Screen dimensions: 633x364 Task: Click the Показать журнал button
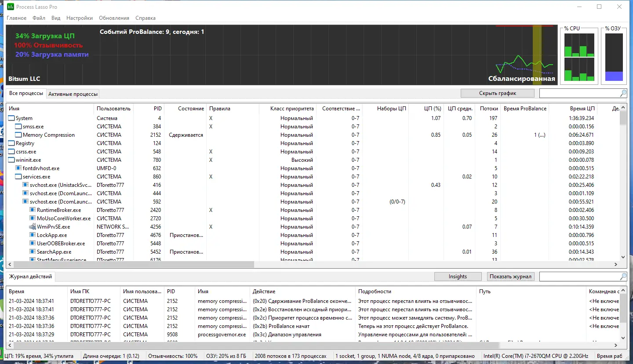(511, 277)
